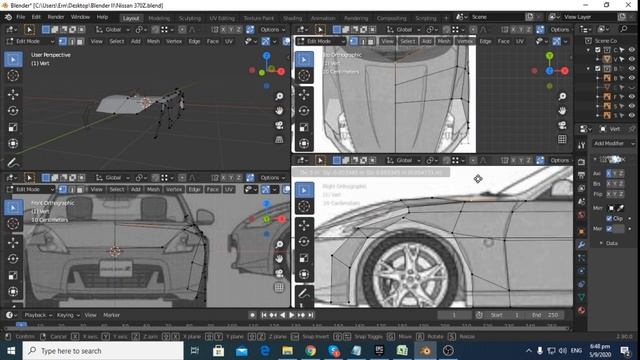Open the Output properties tab
The width and height of the screenshot is (640, 360).
pos(581,176)
